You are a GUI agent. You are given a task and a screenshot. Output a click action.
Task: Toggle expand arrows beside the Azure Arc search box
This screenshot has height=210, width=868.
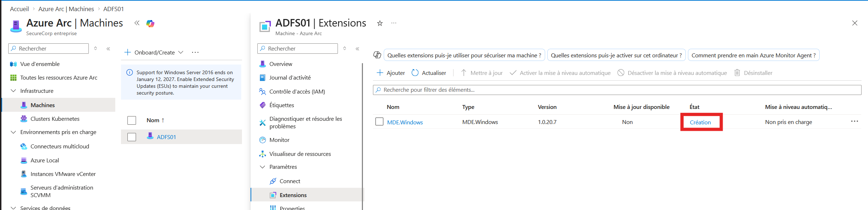point(96,48)
